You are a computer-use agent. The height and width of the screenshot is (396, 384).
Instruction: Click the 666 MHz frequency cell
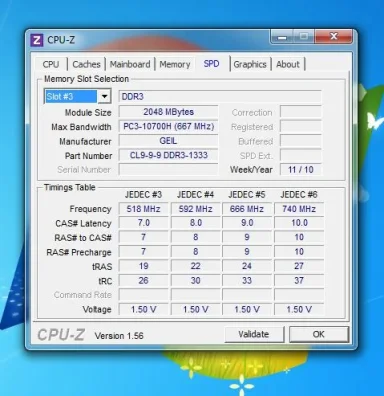coord(247,209)
